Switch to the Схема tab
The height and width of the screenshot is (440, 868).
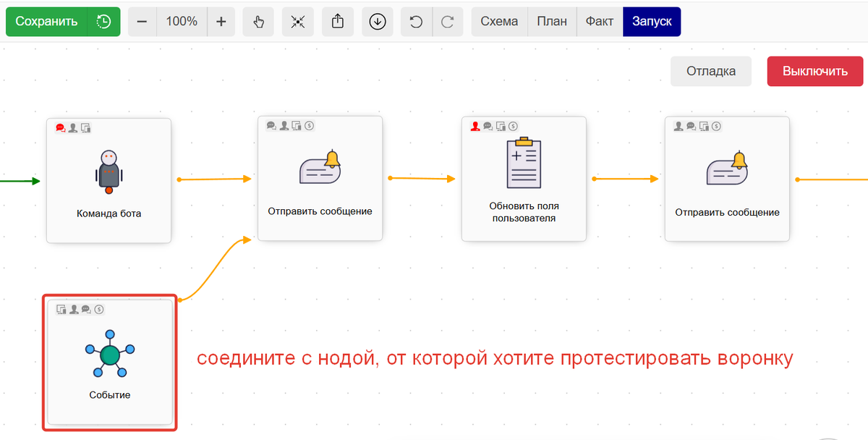point(499,22)
